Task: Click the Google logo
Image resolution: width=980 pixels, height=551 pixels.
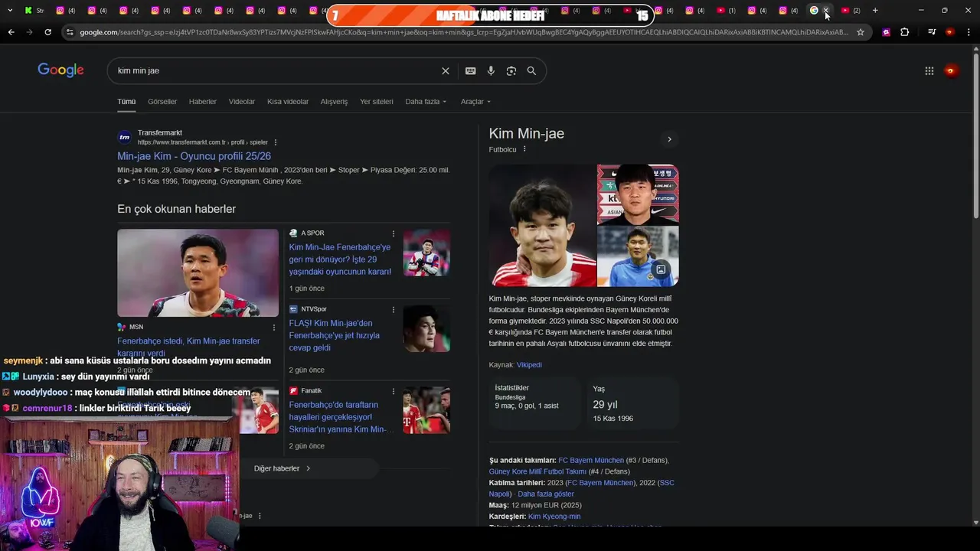Action: (x=60, y=70)
